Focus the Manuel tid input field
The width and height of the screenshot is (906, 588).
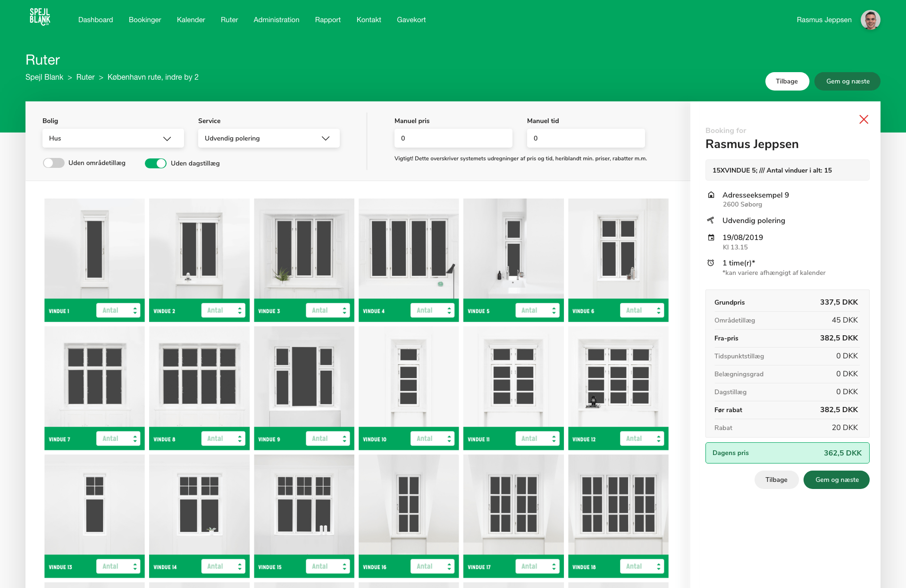[x=586, y=138]
